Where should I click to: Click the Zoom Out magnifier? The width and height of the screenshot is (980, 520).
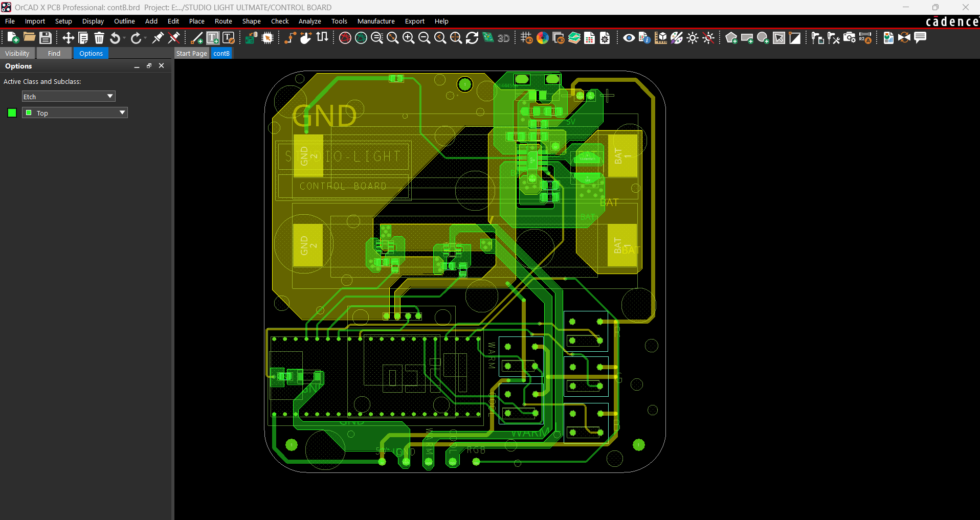pyautogui.click(x=425, y=38)
